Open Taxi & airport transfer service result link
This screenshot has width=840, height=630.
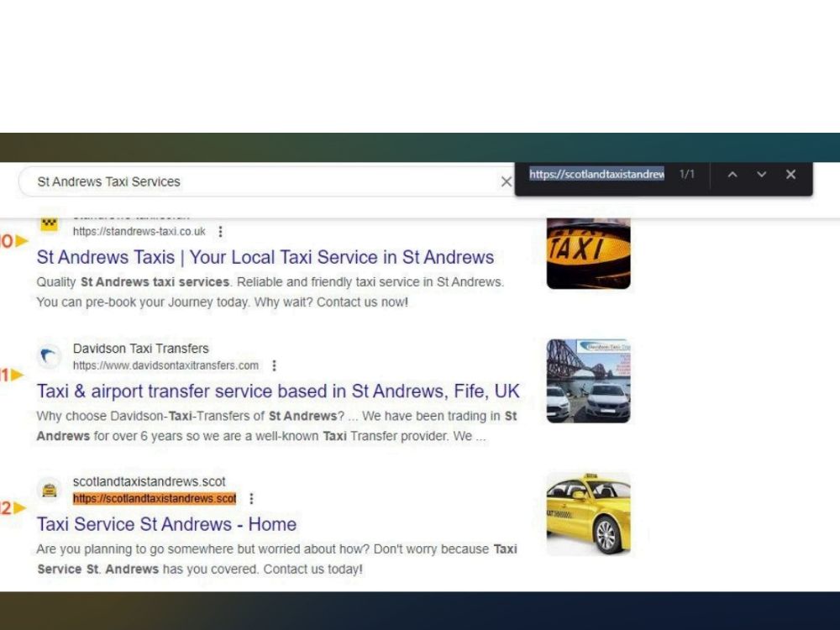278,391
